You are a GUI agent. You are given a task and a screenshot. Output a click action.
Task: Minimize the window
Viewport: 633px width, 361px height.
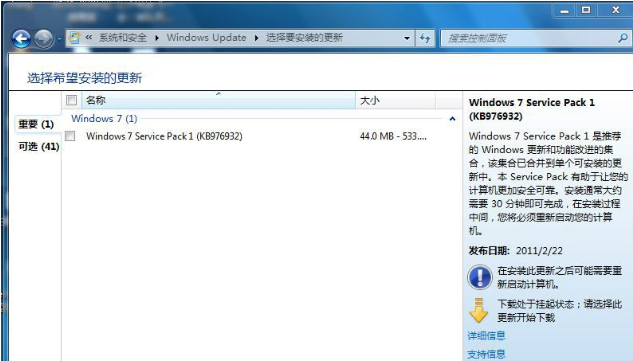click(564, 10)
